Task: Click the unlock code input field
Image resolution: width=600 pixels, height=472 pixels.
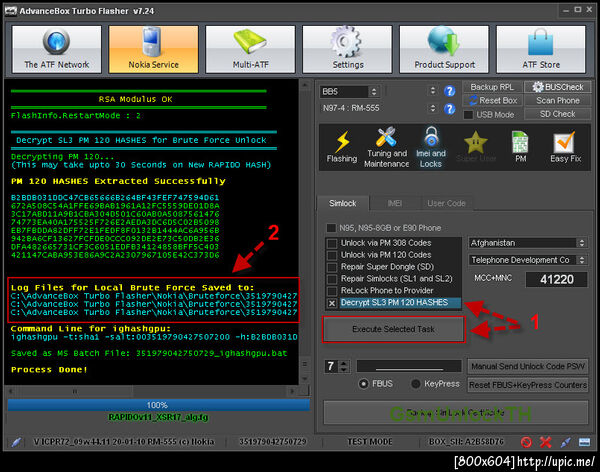Action: (x=409, y=366)
